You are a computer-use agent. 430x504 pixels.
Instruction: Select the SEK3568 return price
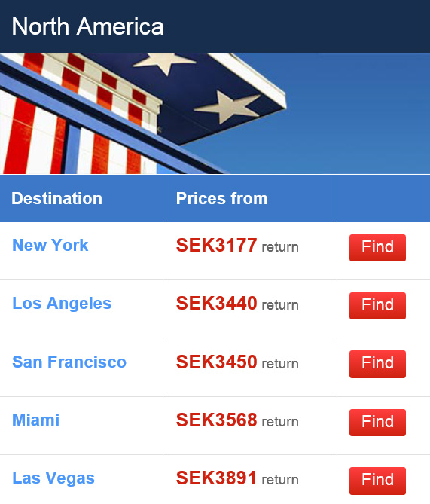(237, 420)
